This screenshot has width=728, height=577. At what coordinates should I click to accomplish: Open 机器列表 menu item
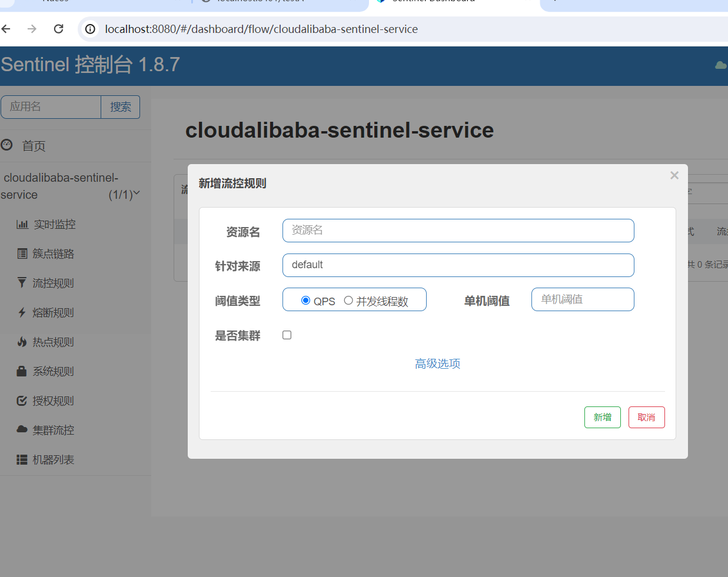coord(54,459)
